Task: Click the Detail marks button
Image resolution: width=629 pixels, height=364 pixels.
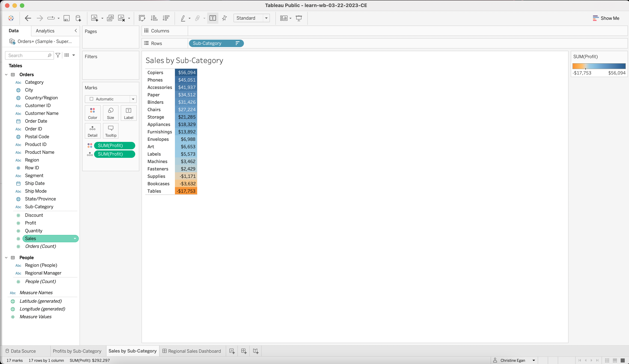Action: tap(92, 131)
